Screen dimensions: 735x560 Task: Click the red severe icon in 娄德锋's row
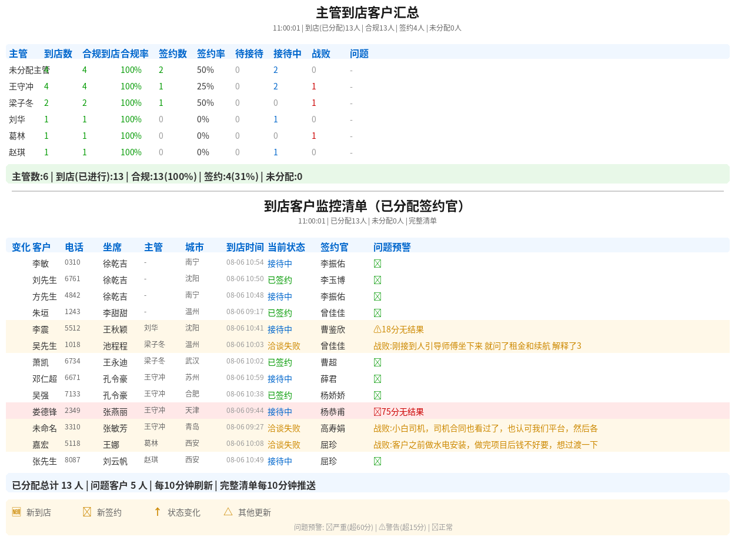(x=377, y=412)
